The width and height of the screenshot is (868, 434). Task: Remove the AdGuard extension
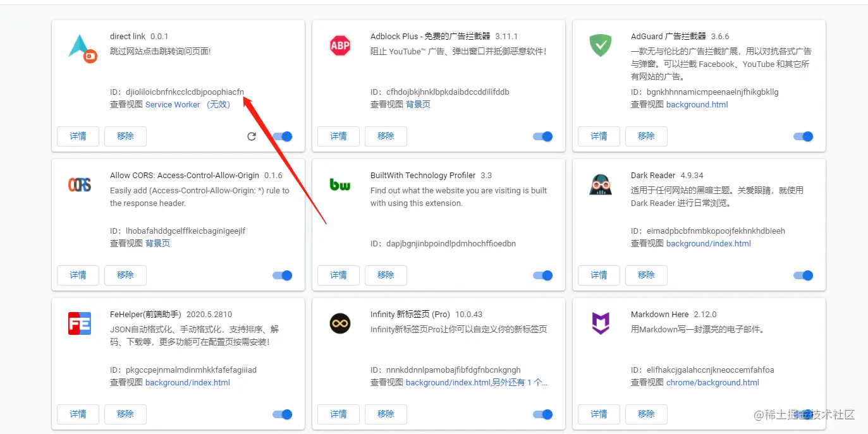coord(646,136)
